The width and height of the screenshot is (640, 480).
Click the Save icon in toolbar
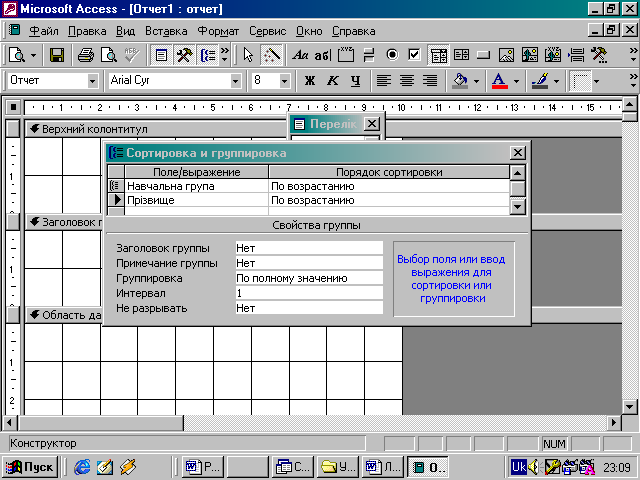(x=57, y=55)
